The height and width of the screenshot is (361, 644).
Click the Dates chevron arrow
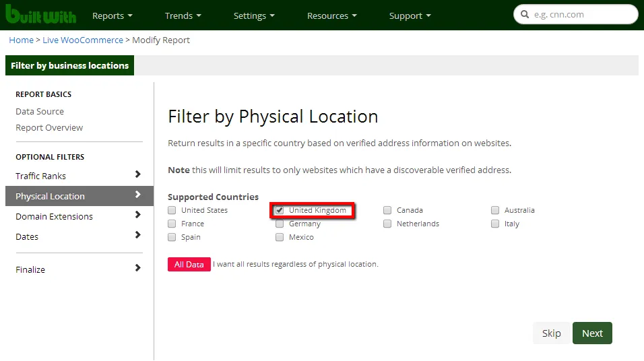[x=137, y=236]
